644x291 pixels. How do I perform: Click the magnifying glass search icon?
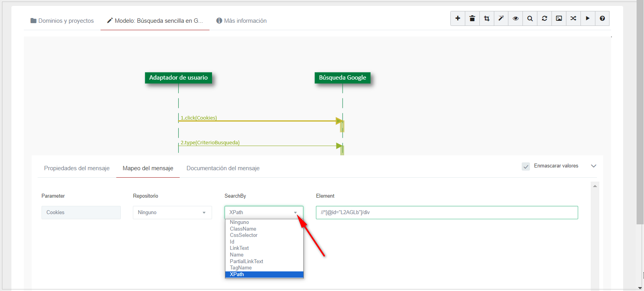pyautogui.click(x=530, y=18)
